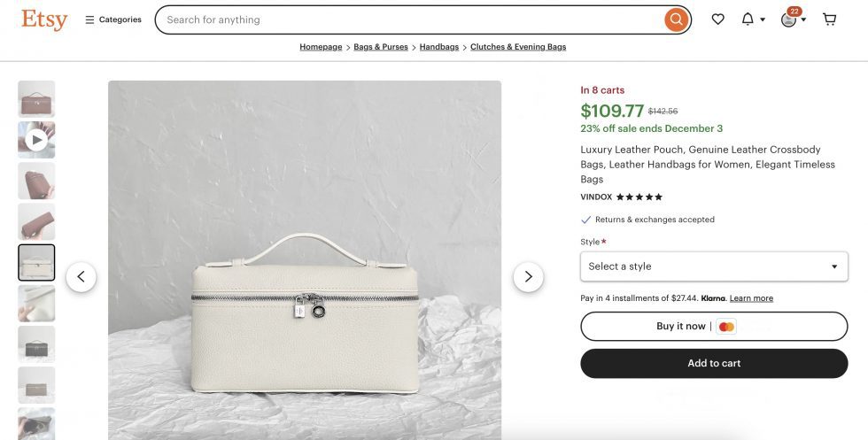This screenshot has width=868, height=440.
Task: Open the shopping cart icon
Action: (830, 19)
